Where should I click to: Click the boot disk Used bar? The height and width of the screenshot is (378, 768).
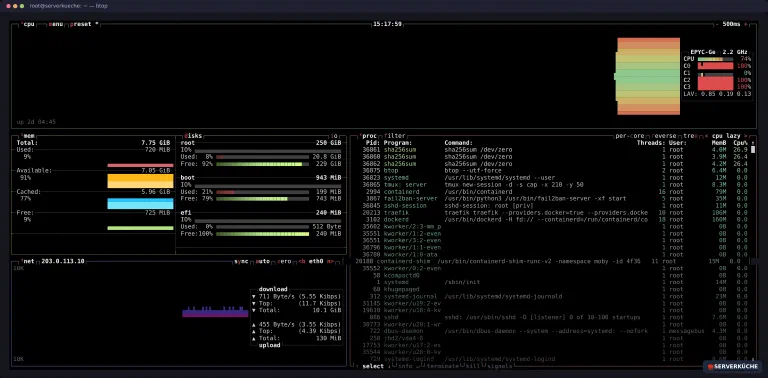point(262,192)
